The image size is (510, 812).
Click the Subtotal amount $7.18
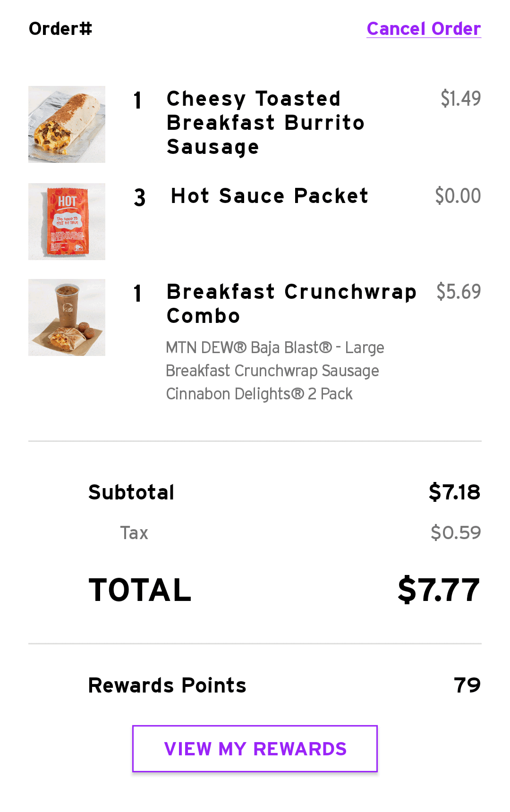pyautogui.click(x=454, y=492)
